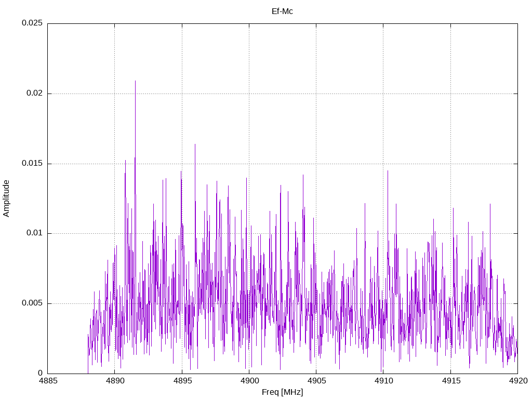Click the x-axis tick label 4900
532x399 pixels.
click(249, 381)
